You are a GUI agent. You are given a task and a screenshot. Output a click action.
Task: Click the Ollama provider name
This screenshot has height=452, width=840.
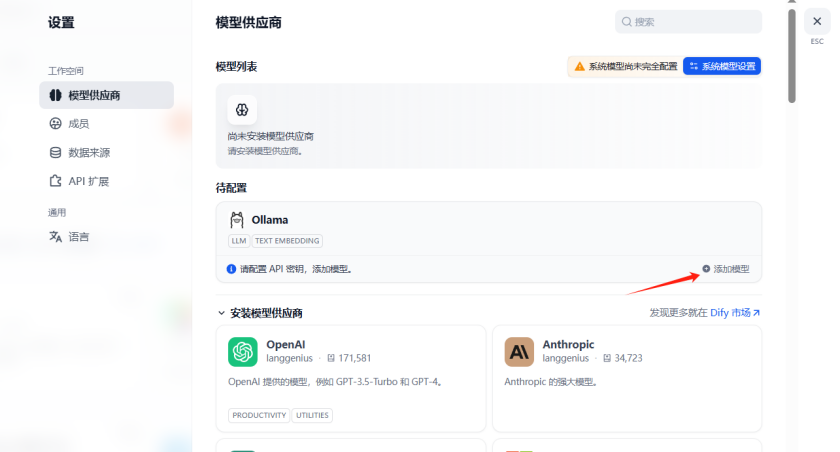click(x=269, y=220)
